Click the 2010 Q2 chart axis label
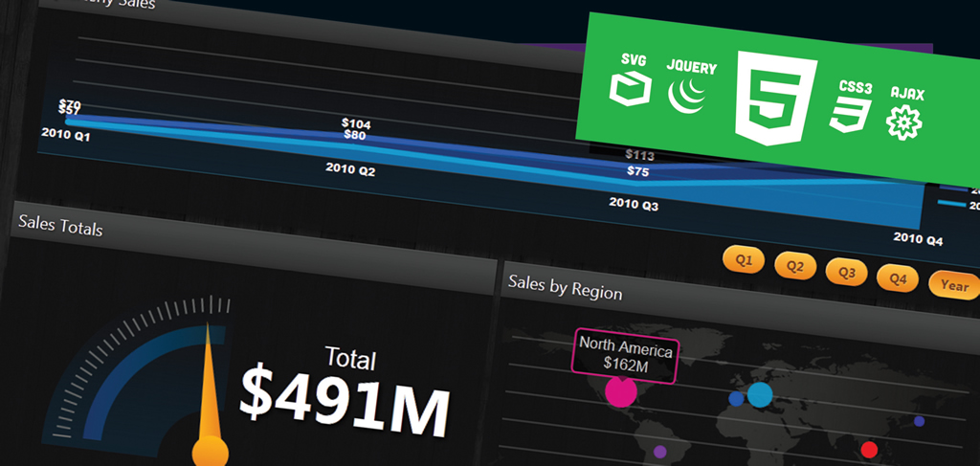This screenshot has height=466, width=980. [349, 169]
